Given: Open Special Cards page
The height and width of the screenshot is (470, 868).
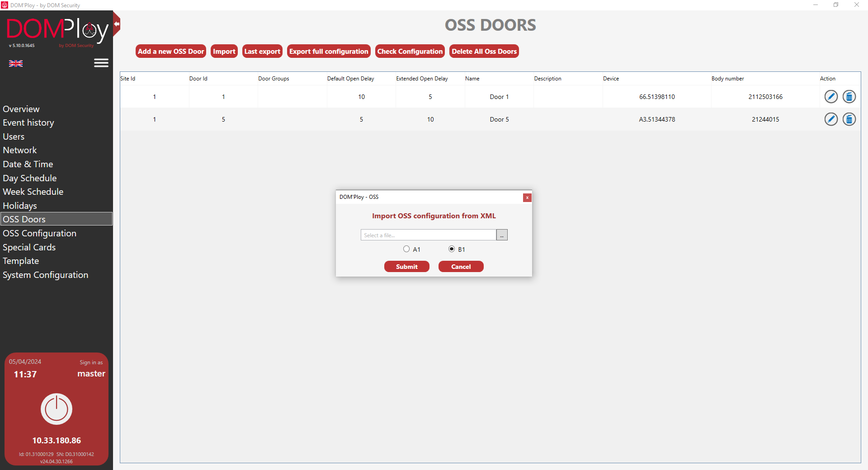Looking at the screenshot, I should tap(29, 247).
